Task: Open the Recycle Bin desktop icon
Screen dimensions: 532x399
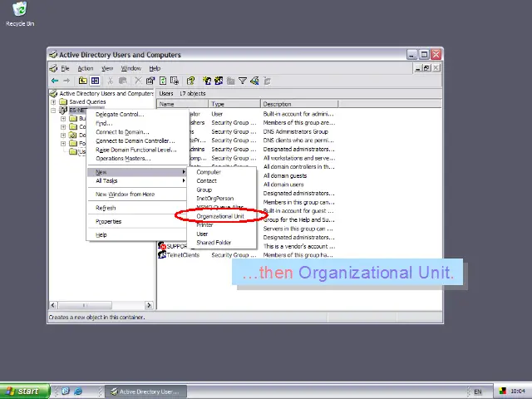Action: [x=20, y=9]
